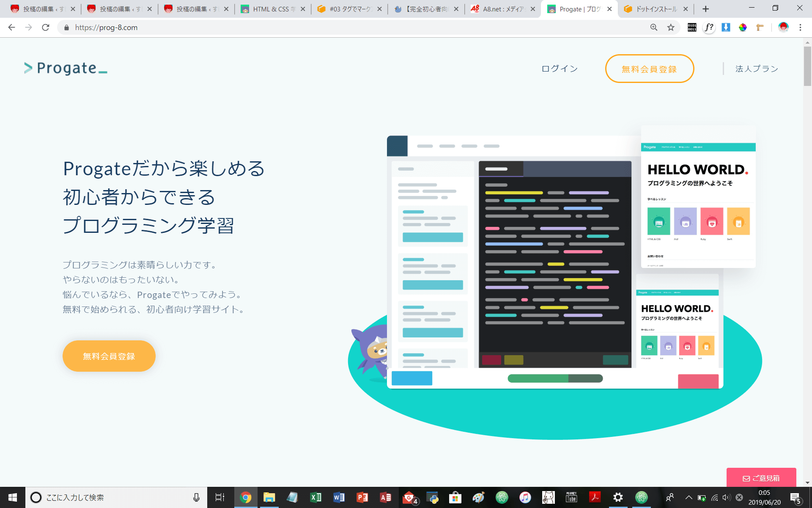Open the Chrome profile avatar
The height and width of the screenshot is (508, 812).
point(783,28)
